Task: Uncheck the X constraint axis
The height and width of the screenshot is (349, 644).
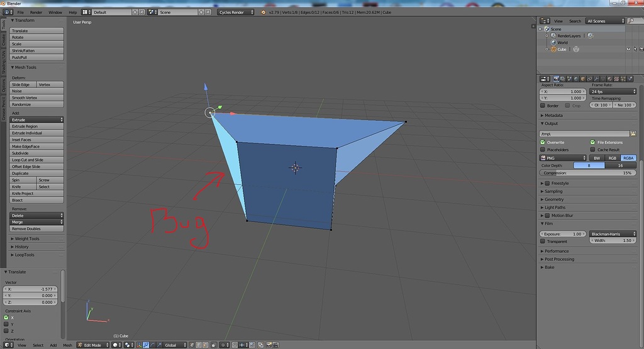Action: (x=6, y=318)
